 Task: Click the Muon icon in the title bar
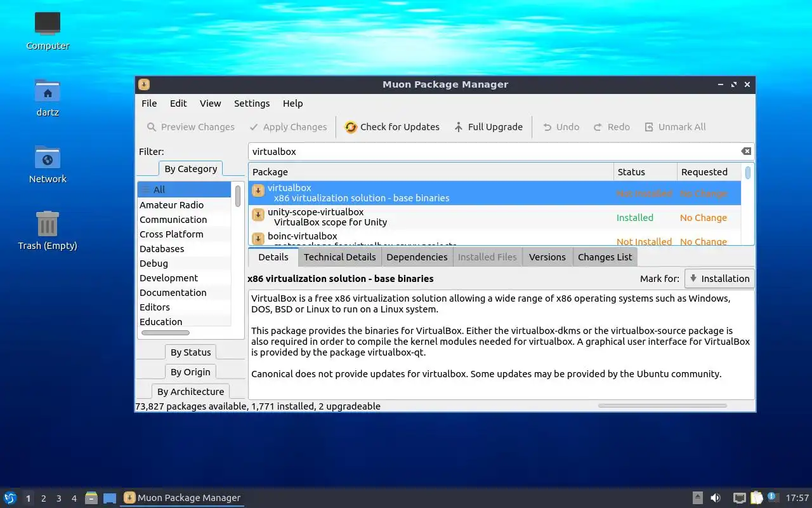144,84
